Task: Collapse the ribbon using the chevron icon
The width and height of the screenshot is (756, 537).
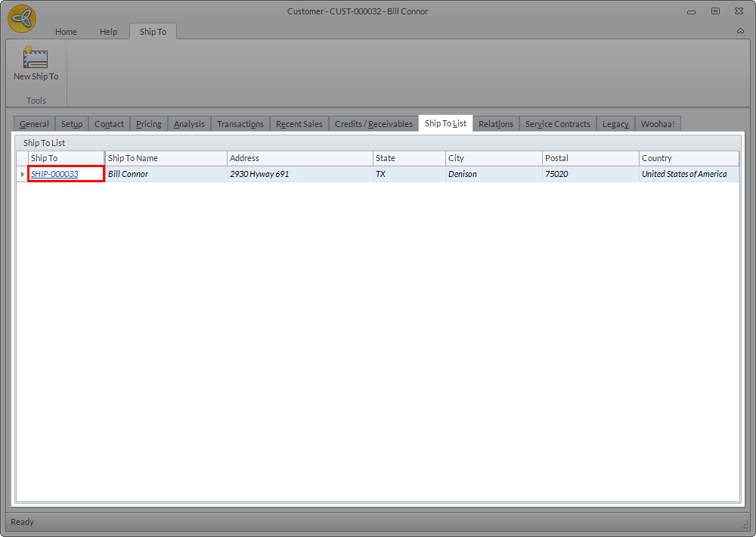Action: click(740, 31)
